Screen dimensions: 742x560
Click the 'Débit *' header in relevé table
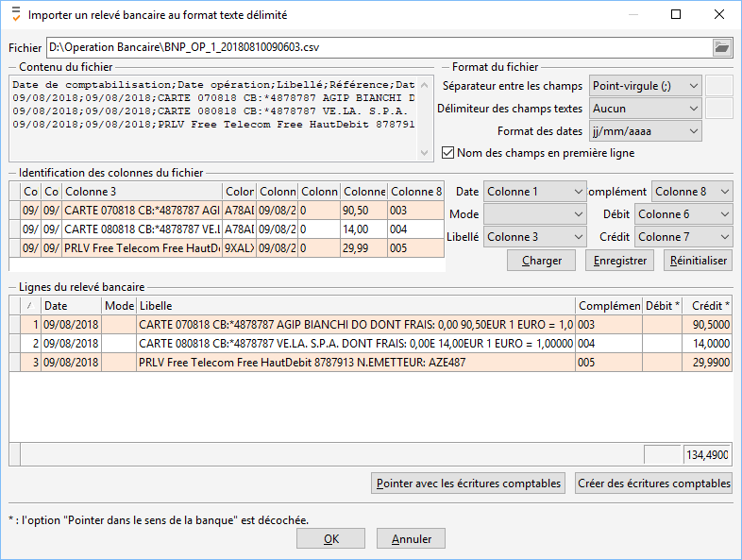662,306
